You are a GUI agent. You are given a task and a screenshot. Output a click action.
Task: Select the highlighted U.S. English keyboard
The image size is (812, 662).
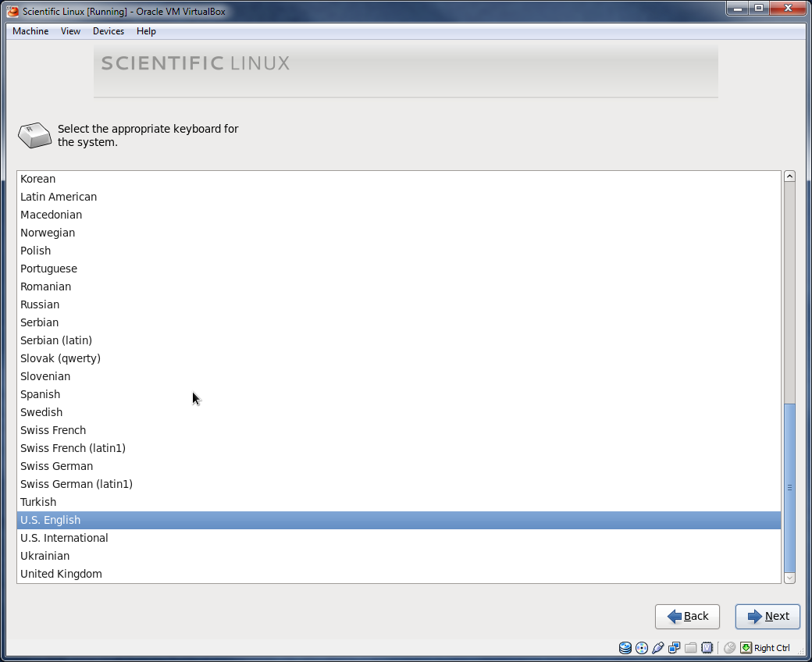(x=399, y=520)
